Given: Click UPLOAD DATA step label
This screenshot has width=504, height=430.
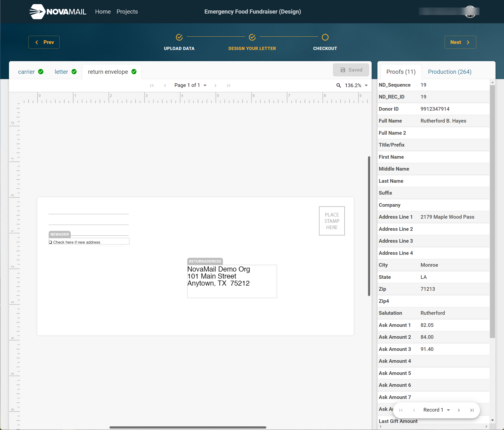Looking at the screenshot, I should coord(179,49).
